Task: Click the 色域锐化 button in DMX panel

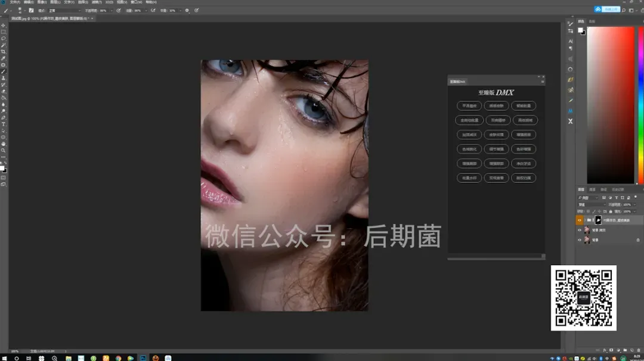Action: (469, 149)
